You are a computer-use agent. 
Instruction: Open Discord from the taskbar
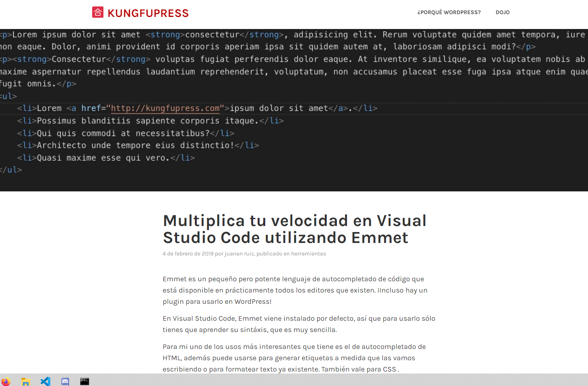click(x=65, y=381)
